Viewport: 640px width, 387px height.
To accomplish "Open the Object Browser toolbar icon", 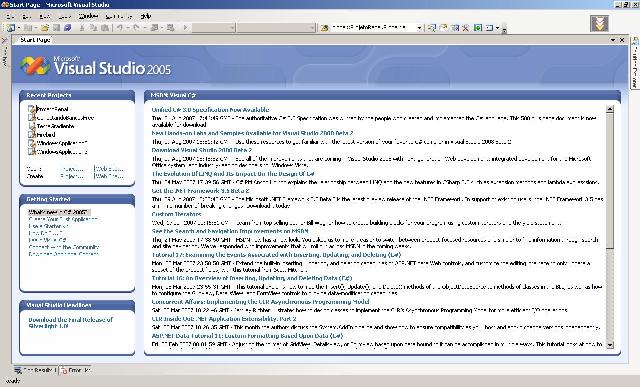I will coord(454,28).
